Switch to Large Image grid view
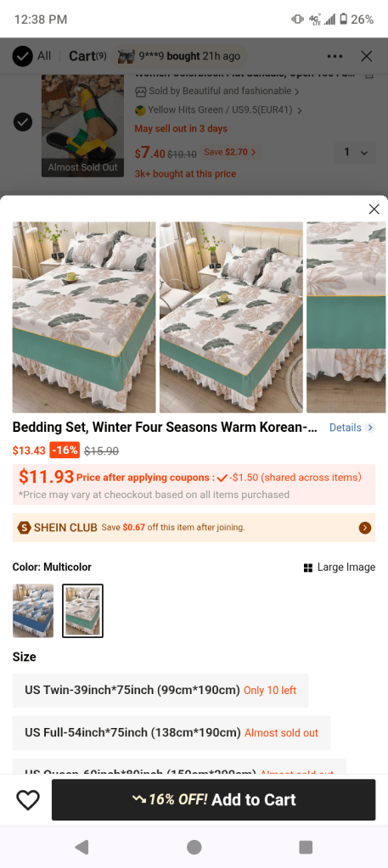The image size is (388, 868). pyautogui.click(x=340, y=567)
